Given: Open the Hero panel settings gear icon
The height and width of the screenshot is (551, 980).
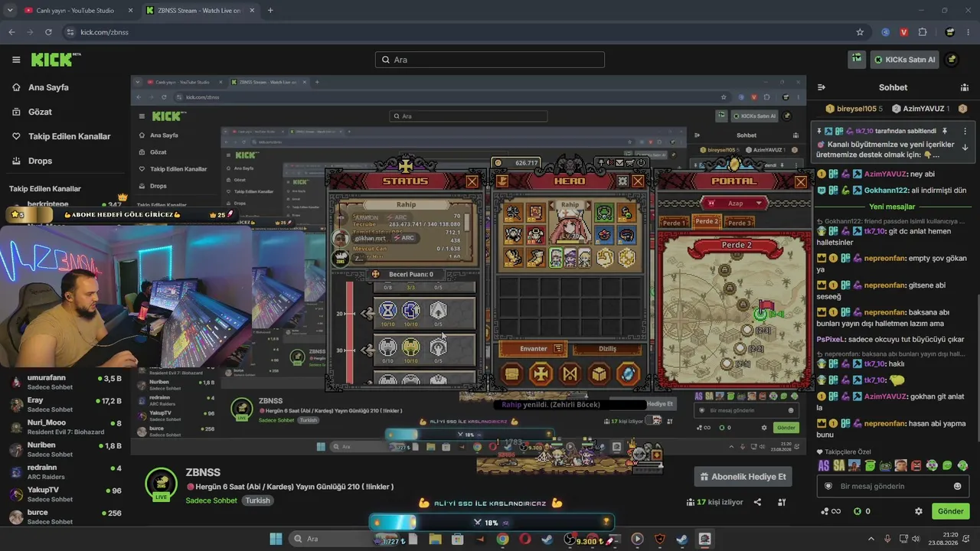Looking at the screenshot, I should 622,181.
